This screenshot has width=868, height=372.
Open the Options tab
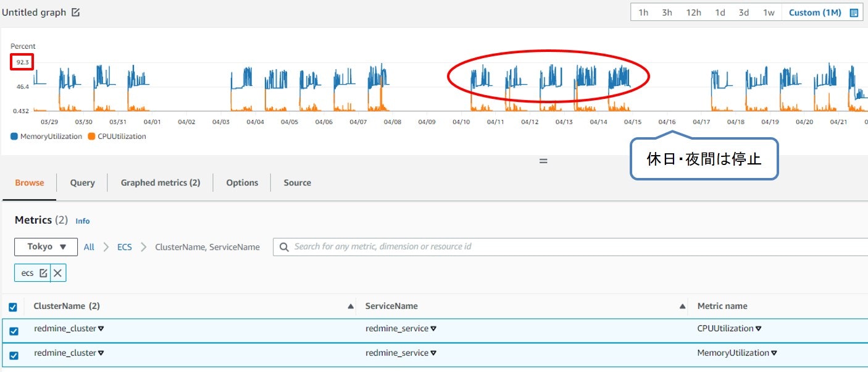pyautogui.click(x=242, y=183)
